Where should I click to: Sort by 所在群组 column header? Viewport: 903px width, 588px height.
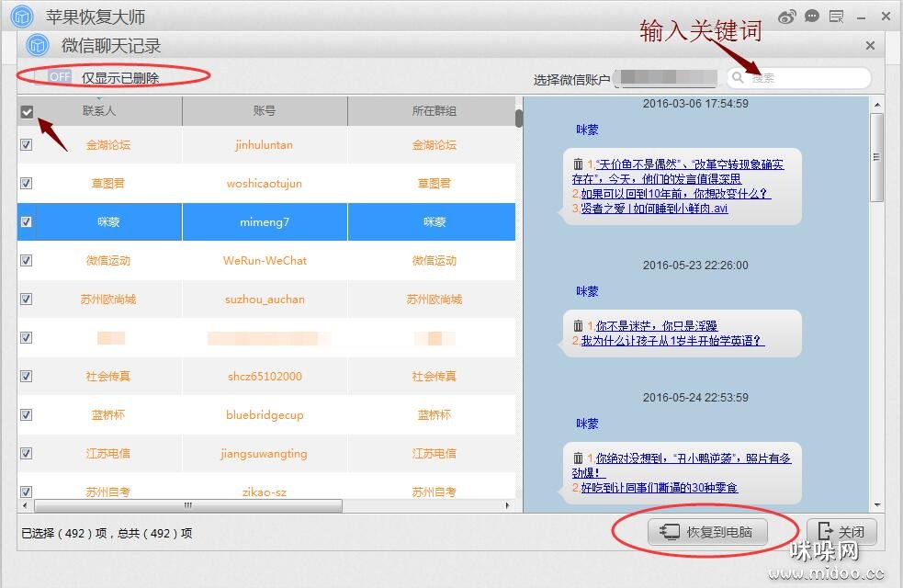click(435, 110)
